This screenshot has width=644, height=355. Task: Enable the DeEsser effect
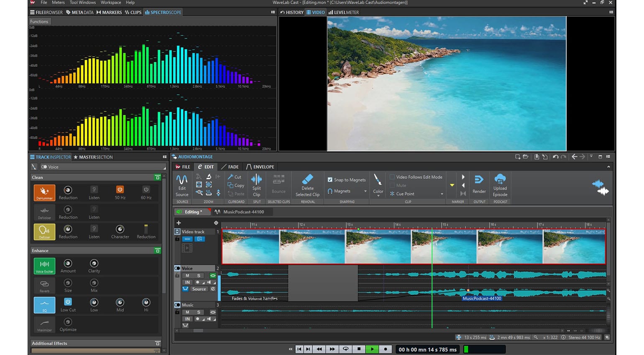coord(44,232)
